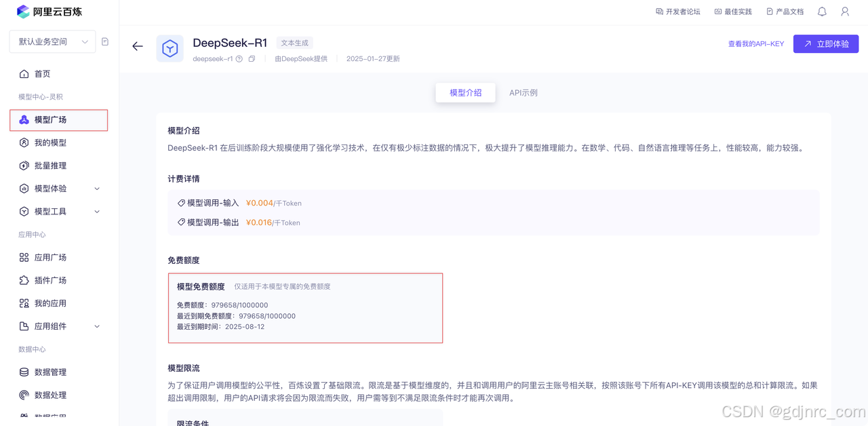Click the 首页 home icon

(24, 74)
